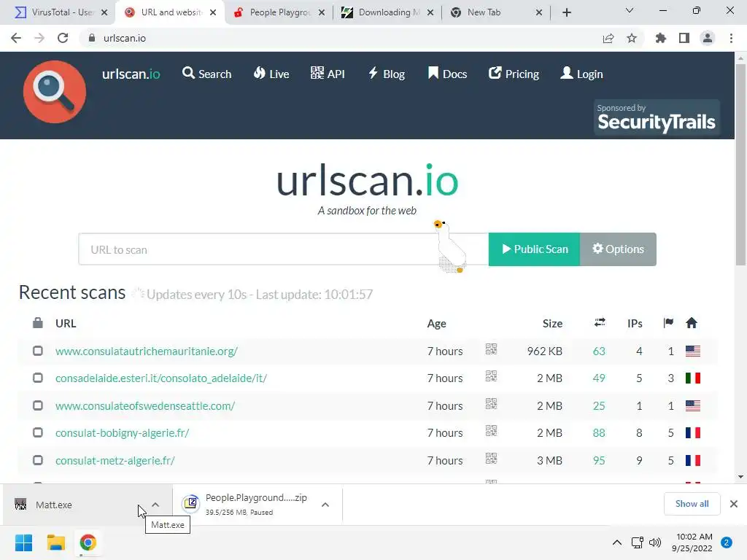Switch to Downloading tab
Viewport: 747px width, 560px height.
[x=388, y=12]
